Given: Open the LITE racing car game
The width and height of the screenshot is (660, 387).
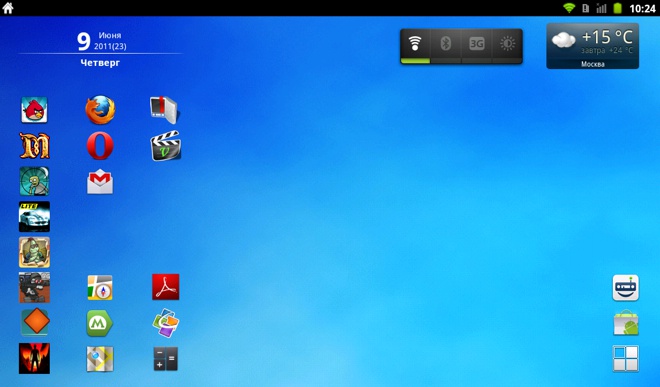Looking at the screenshot, I should click(35, 216).
